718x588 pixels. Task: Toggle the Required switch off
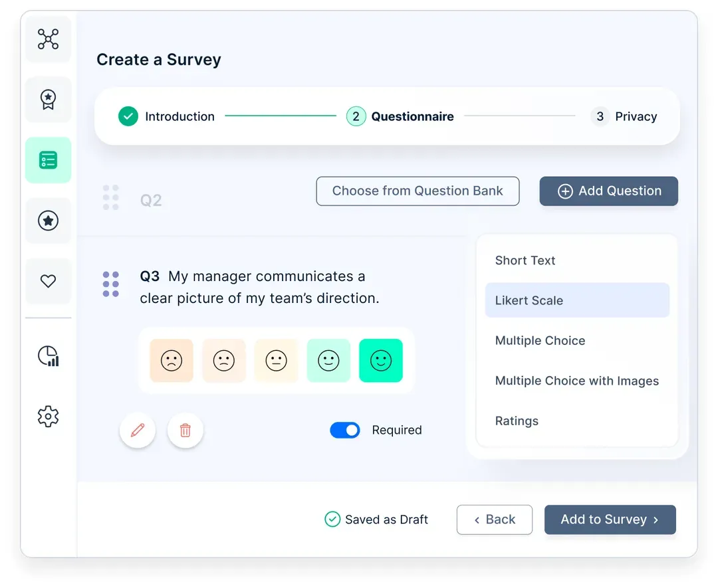pos(345,430)
